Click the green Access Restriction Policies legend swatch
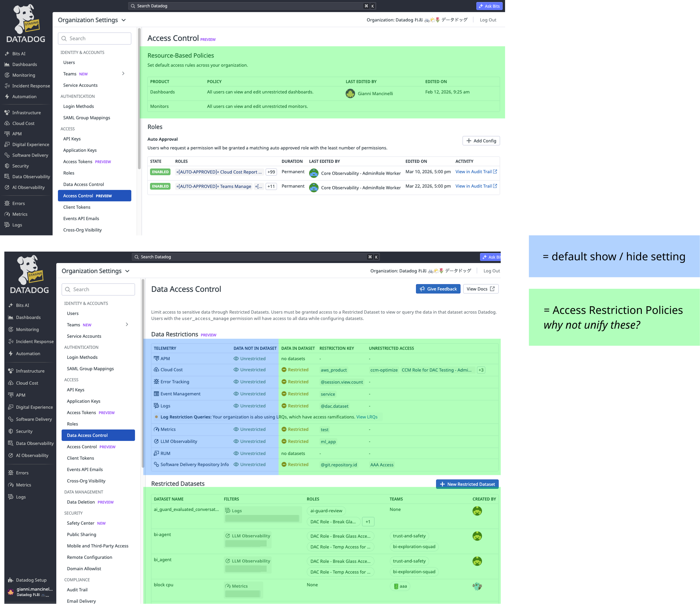The height and width of the screenshot is (604, 700). 614,317
